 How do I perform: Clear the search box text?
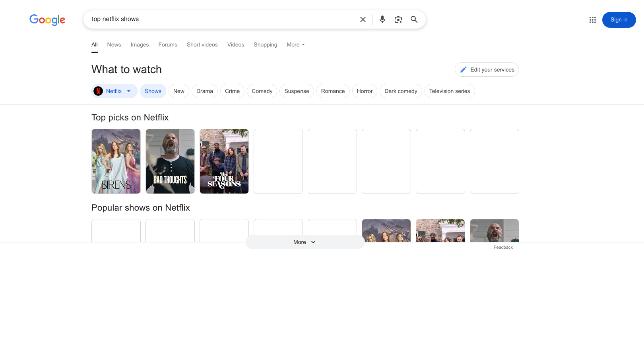tap(363, 19)
